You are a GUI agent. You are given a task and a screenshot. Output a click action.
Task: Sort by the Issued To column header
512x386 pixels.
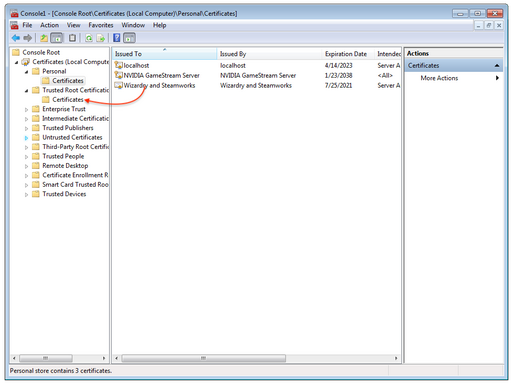coord(164,54)
